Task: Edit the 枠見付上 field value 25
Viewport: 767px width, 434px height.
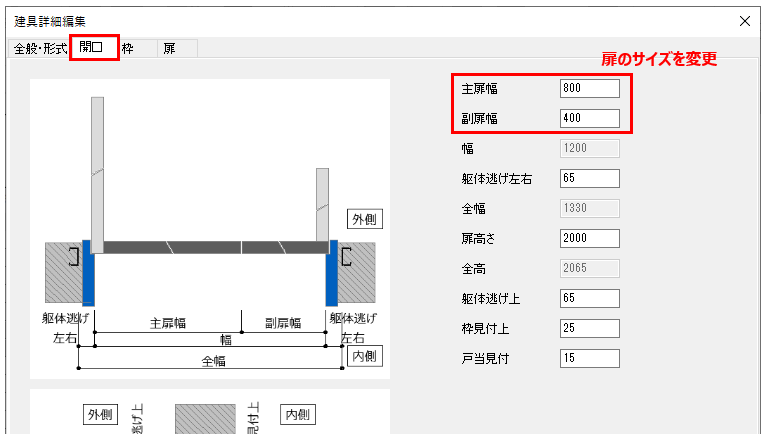Action: [x=589, y=328]
